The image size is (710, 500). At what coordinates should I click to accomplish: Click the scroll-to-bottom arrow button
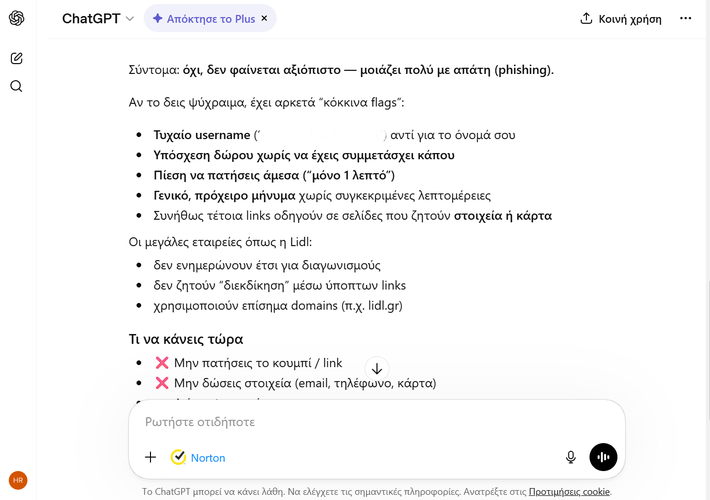[377, 368]
